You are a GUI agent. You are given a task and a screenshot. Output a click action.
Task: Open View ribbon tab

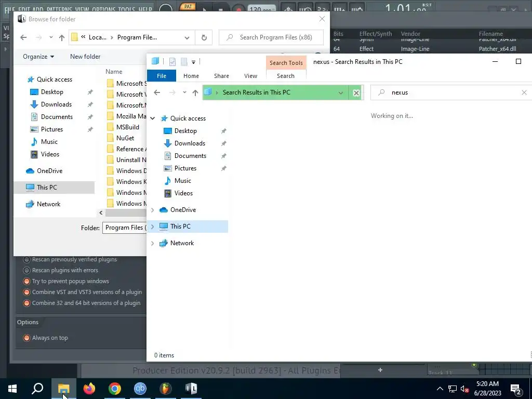[251, 76]
